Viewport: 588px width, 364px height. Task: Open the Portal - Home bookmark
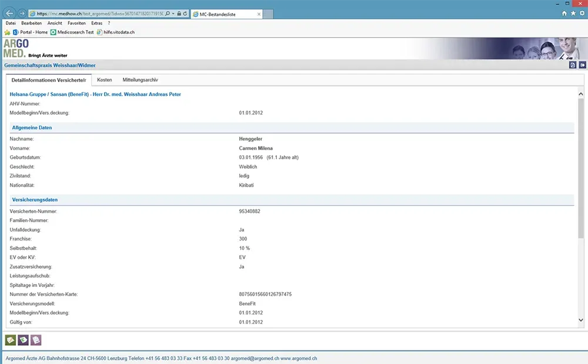(x=31, y=32)
